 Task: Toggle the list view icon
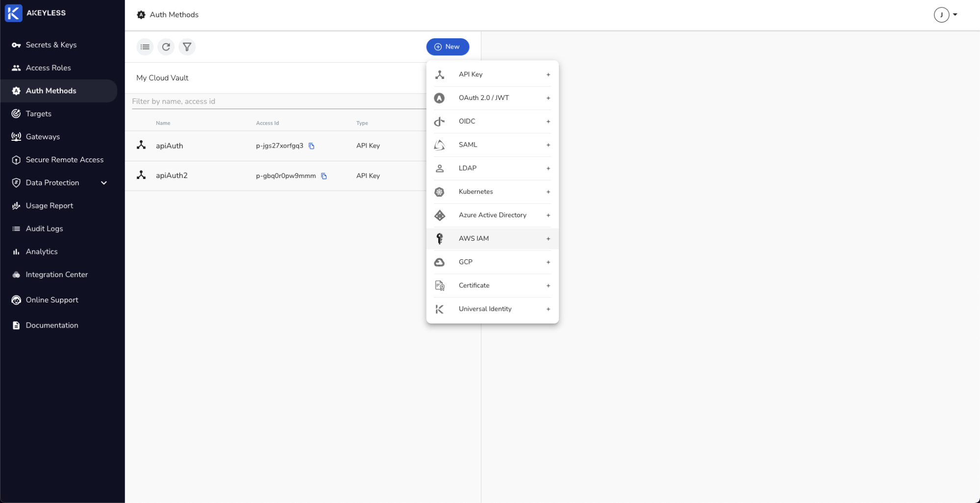point(145,47)
